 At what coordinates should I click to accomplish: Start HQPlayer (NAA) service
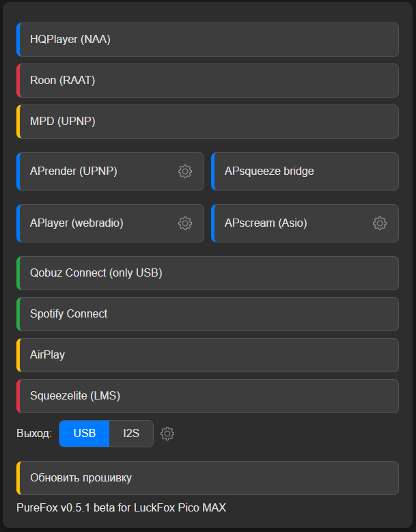coord(208,40)
